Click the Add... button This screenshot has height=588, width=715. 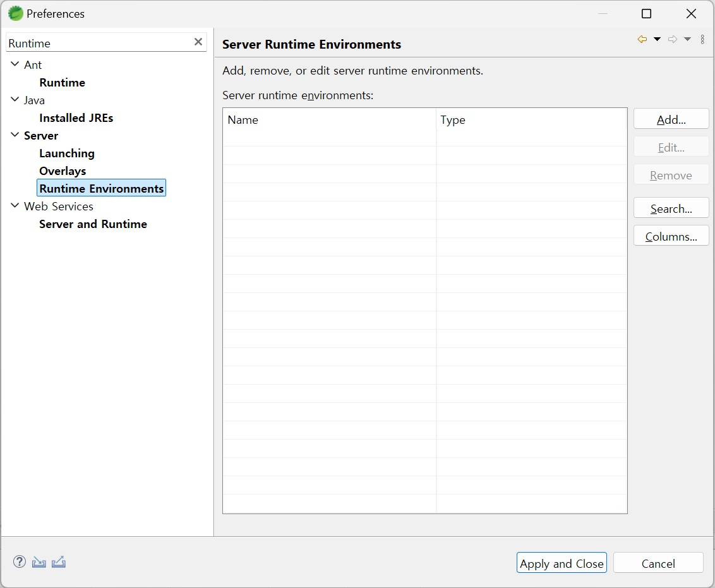click(x=671, y=119)
